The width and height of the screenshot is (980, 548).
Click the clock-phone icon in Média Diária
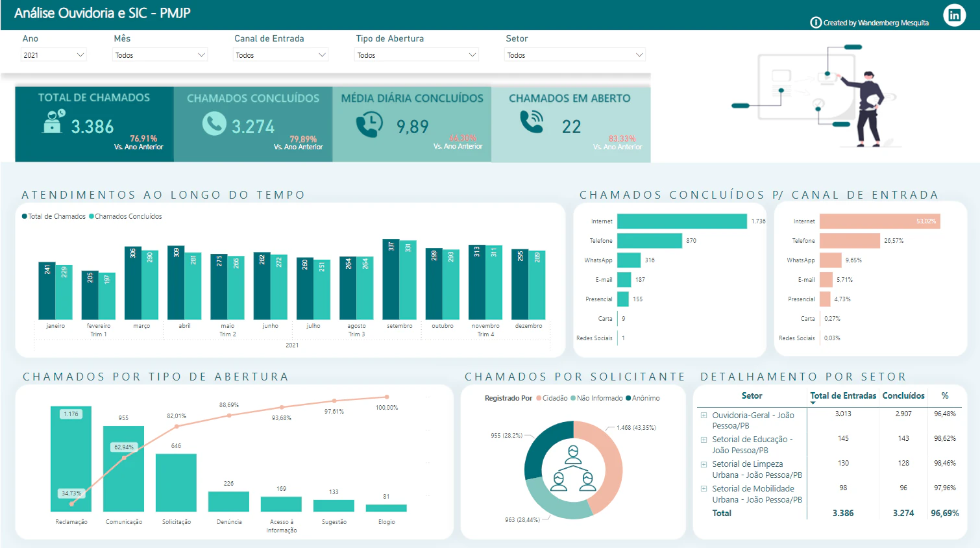pyautogui.click(x=369, y=124)
